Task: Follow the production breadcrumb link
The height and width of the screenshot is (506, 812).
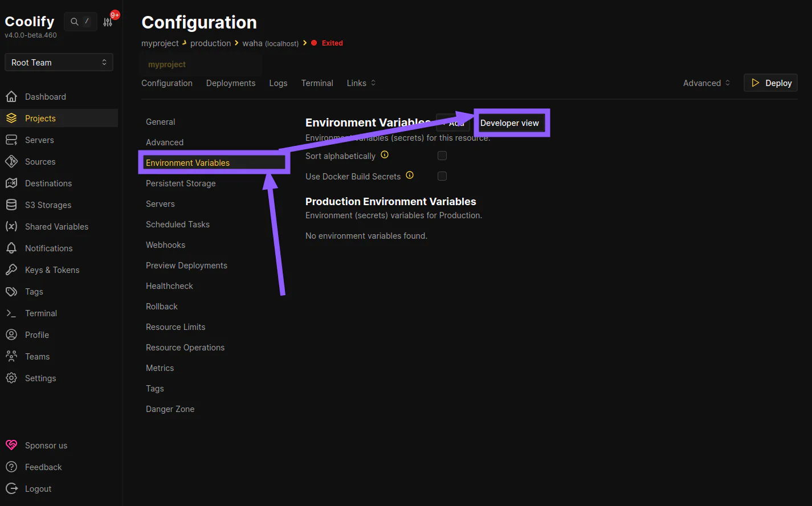Action: (x=210, y=43)
